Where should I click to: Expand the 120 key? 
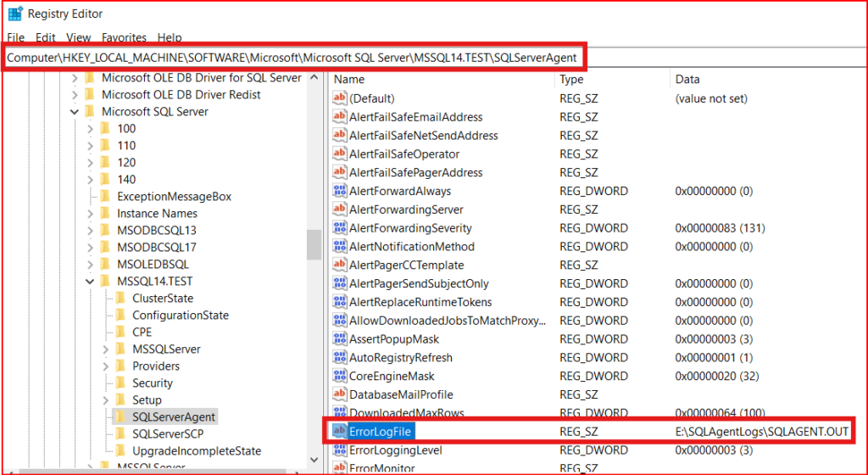click(90, 163)
